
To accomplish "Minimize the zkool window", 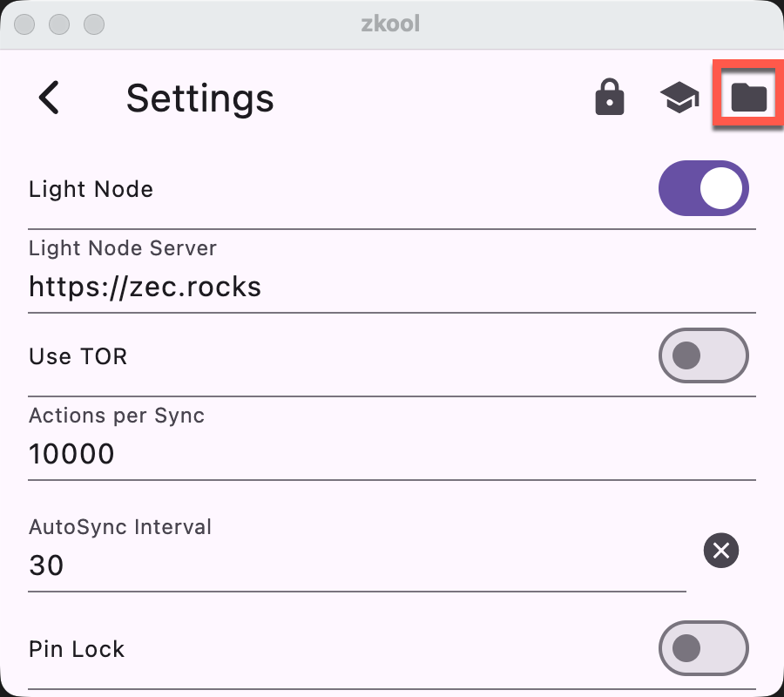I will 59,24.
